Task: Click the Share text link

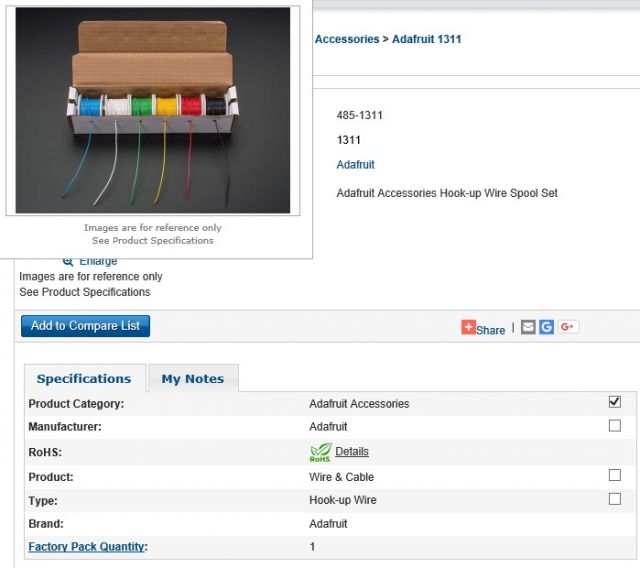Action: point(491,330)
